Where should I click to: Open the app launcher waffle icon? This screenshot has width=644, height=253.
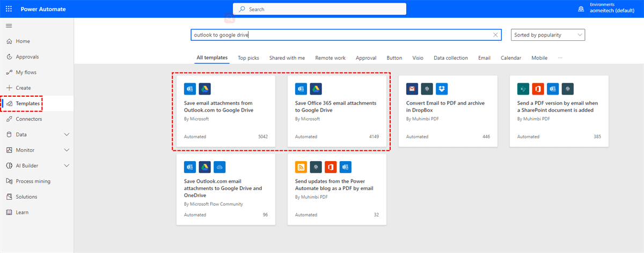click(9, 9)
